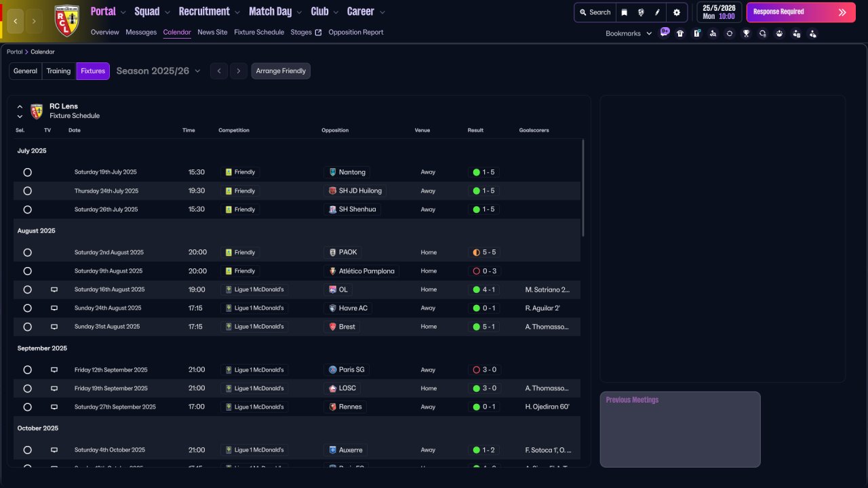Open the settings gear icon

pyautogui.click(x=676, y=12)
